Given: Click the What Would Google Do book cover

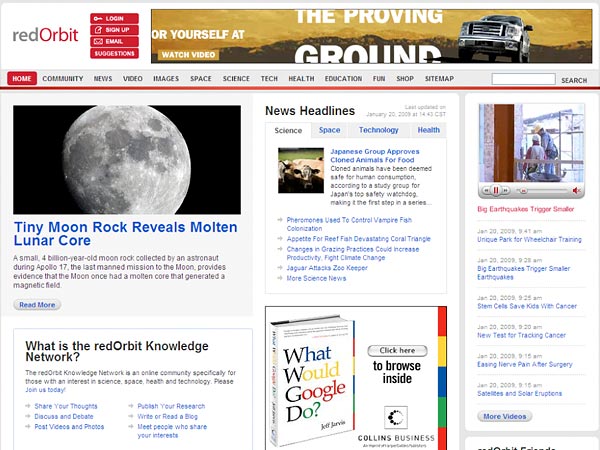Looking at the screenshot, I should pos(312,382).
